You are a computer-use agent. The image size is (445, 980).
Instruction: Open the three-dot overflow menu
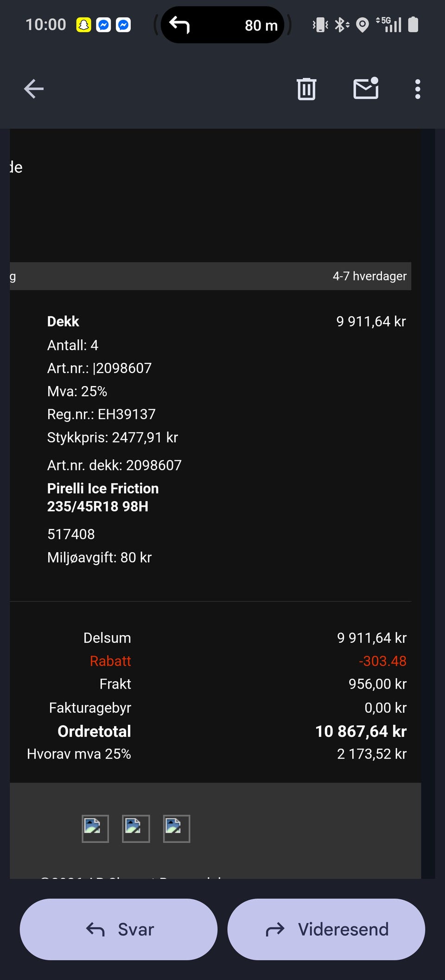(418, 89)
